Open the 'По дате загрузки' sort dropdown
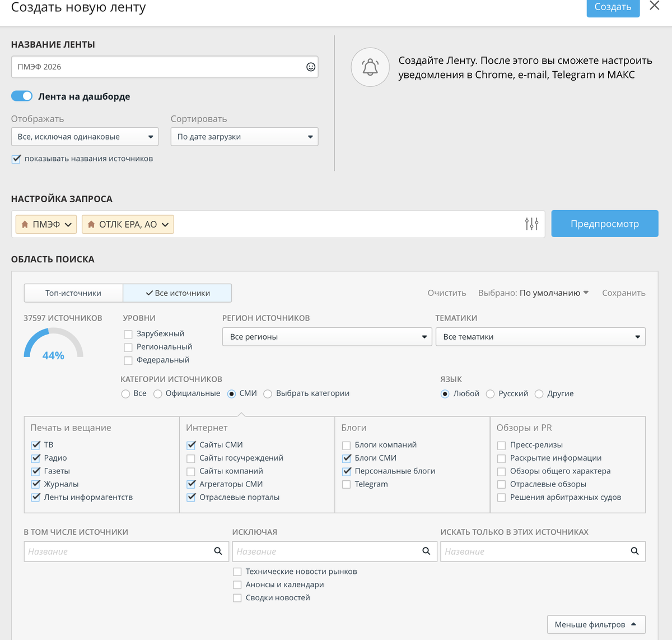Viewport: 672px width, 640px height. (244, 137)
